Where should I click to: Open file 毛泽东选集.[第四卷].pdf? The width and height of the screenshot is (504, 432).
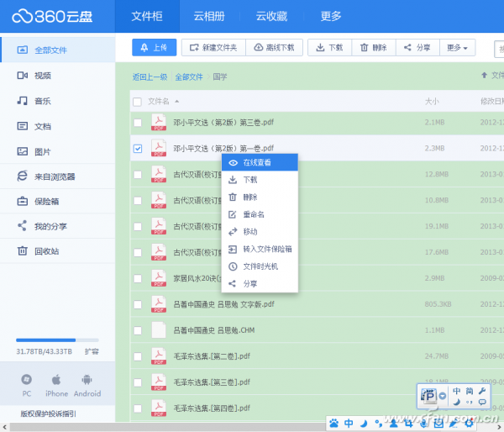click(x=212, y=408)
